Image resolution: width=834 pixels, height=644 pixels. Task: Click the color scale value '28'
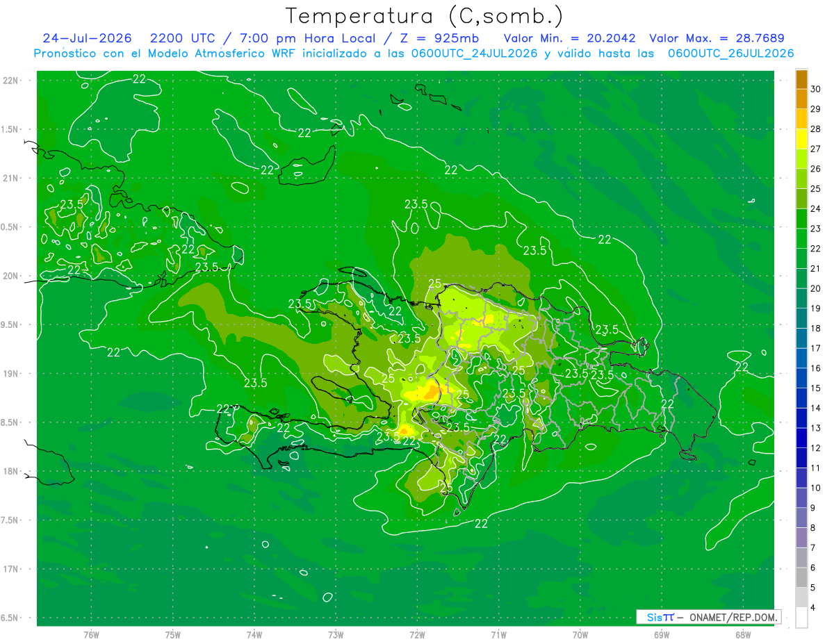click(815, 129)
